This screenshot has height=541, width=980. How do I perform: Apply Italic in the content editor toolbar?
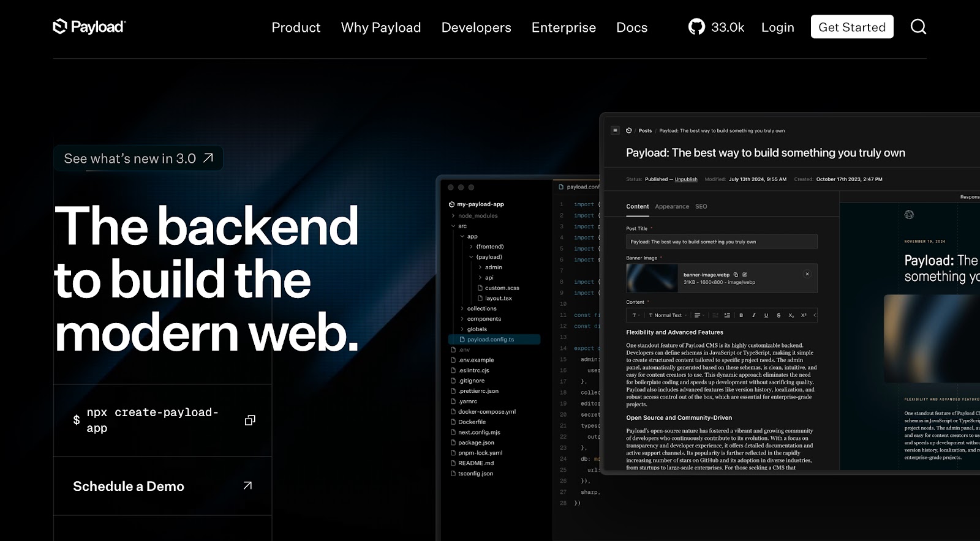pos(754,315)
